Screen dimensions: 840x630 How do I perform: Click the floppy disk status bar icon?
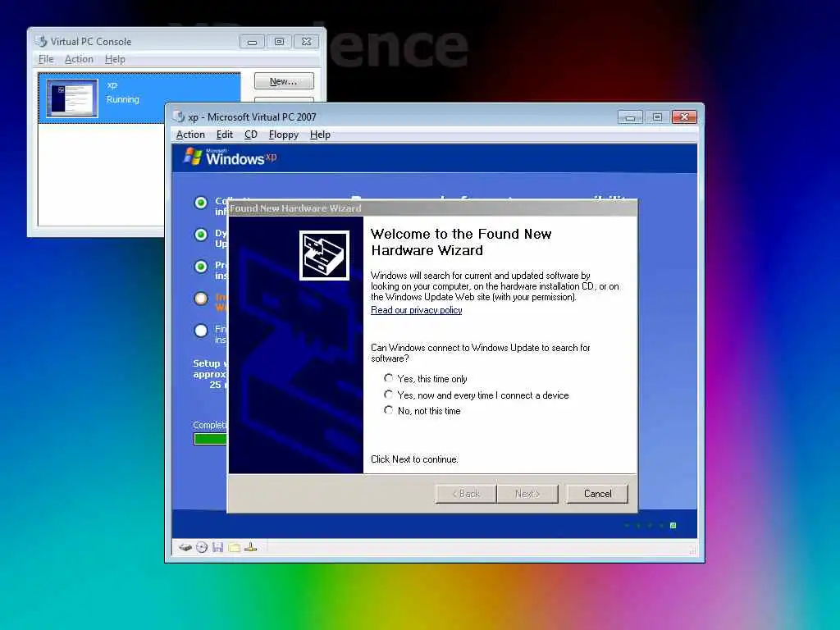217,547
